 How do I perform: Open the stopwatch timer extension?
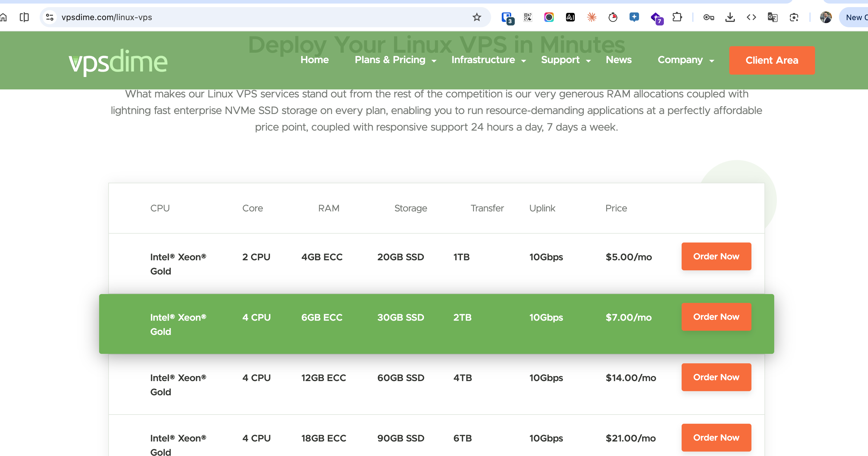[x=613, y=17]
